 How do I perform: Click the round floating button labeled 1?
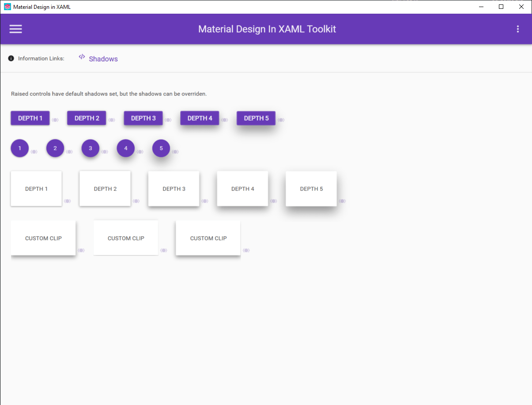[x=20, y=148]
